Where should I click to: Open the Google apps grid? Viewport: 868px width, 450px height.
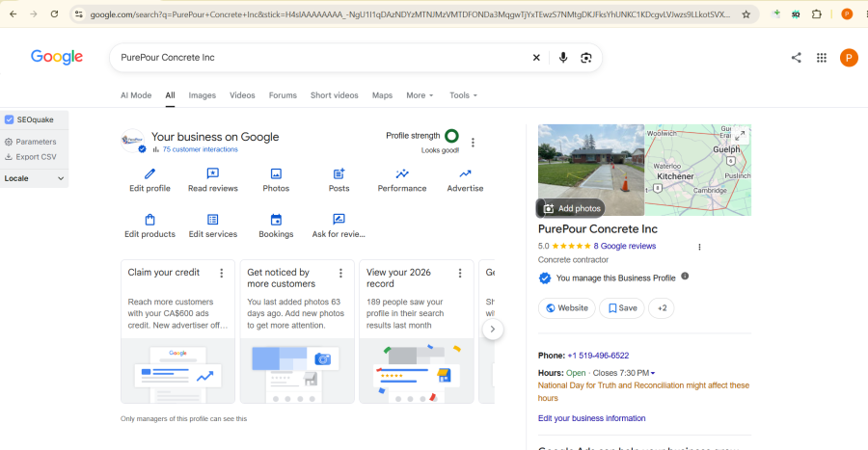click(x=822, y=58)
